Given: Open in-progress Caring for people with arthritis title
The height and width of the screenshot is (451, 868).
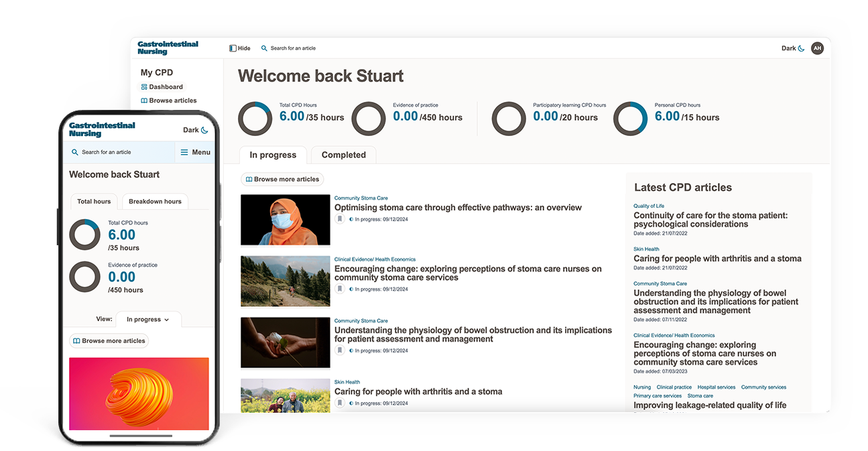Looking at the screenshot, I should point(418,391).
